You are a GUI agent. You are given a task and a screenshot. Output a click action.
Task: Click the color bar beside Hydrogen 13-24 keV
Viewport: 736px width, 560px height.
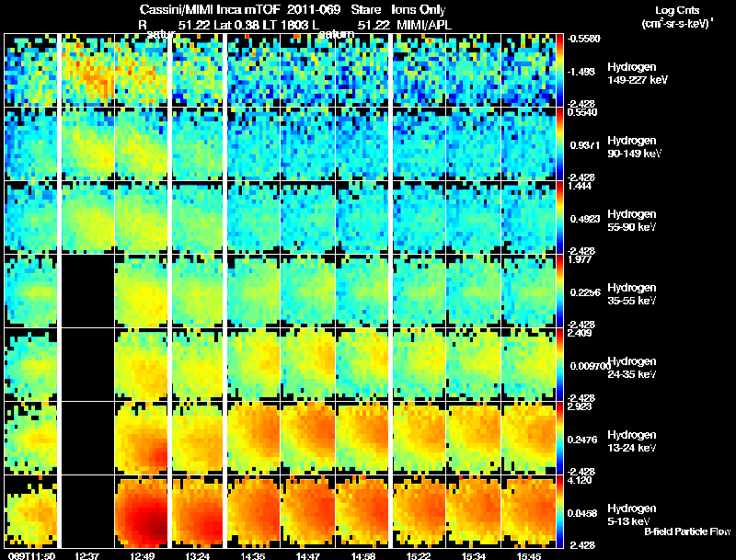point(560,438)
